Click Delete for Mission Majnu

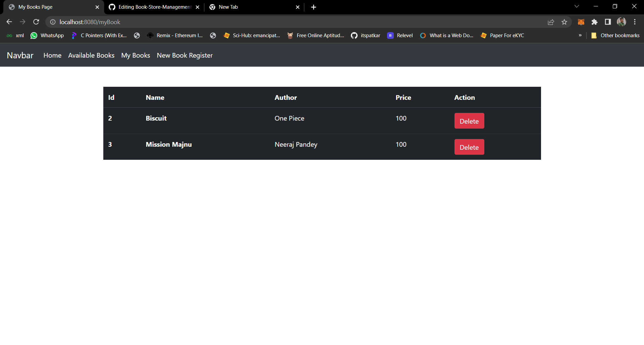pyautogui.click(x=469, y=147)
